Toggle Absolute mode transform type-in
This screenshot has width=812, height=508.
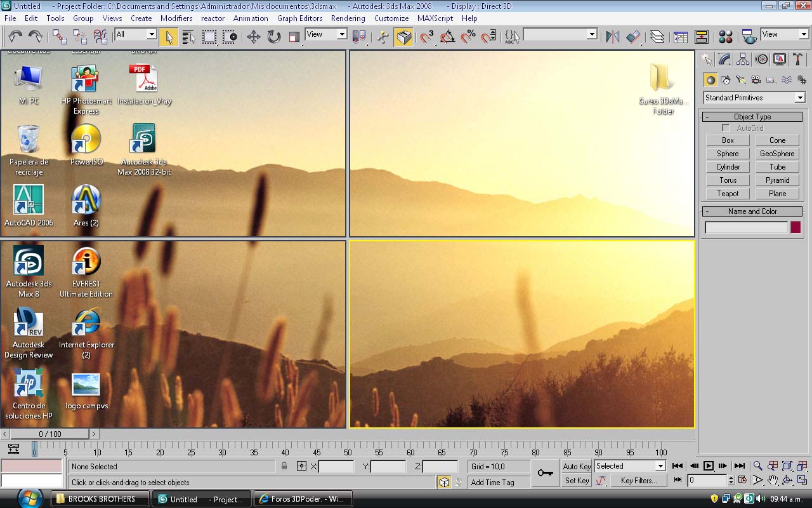pos(302,466)
